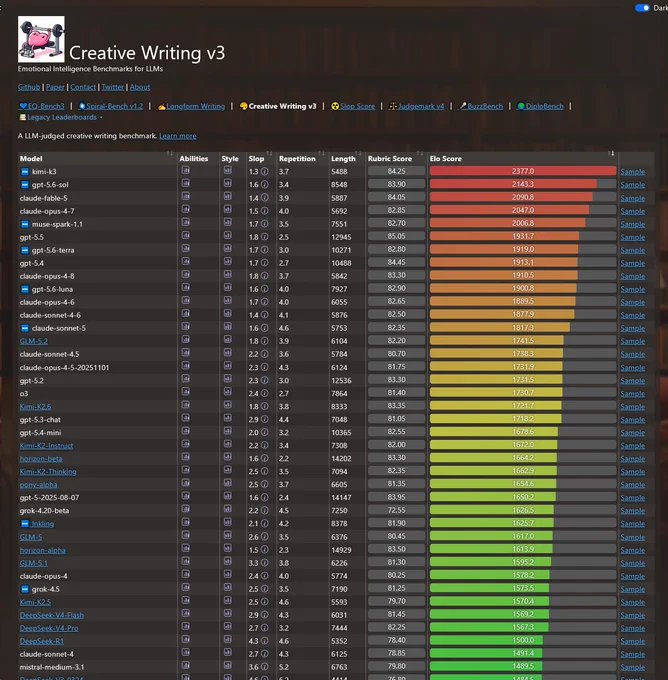Open the Twitter link
Viewport: 668px width, 680px height.
click(x=113, y=87)
